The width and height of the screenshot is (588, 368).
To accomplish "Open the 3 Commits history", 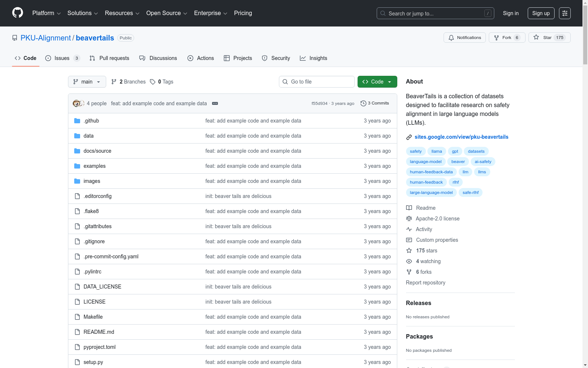I will tap(375, 103).
